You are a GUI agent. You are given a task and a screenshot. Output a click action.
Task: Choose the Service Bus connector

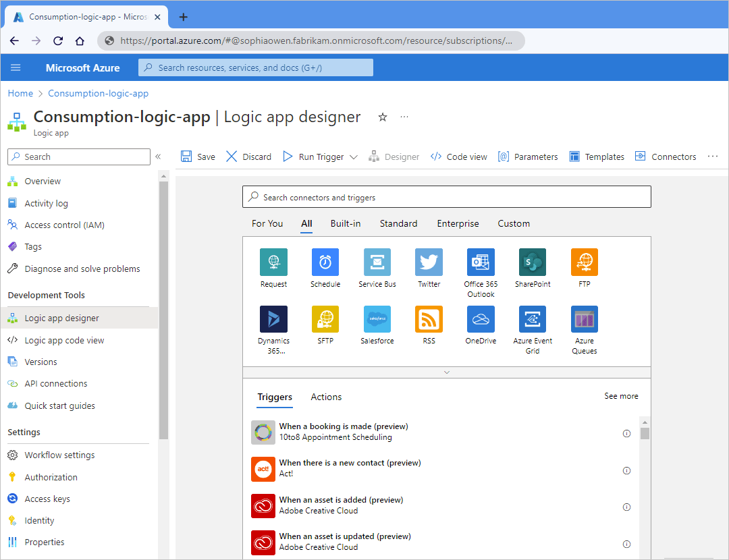pyautogui.click(x=377, y=262)
